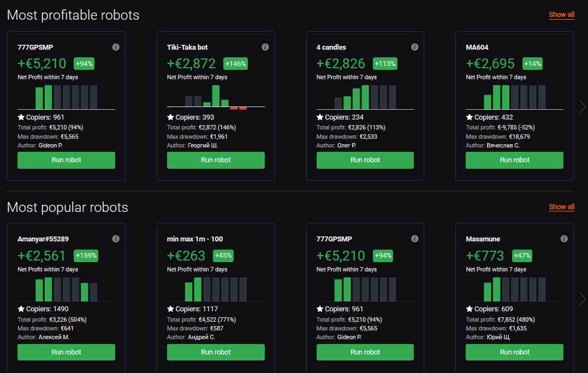This screenshot has width=588, height=373.
Task: Open info icon on 777GPSMP card in Most popular robots
Action: tap(414, 239)
